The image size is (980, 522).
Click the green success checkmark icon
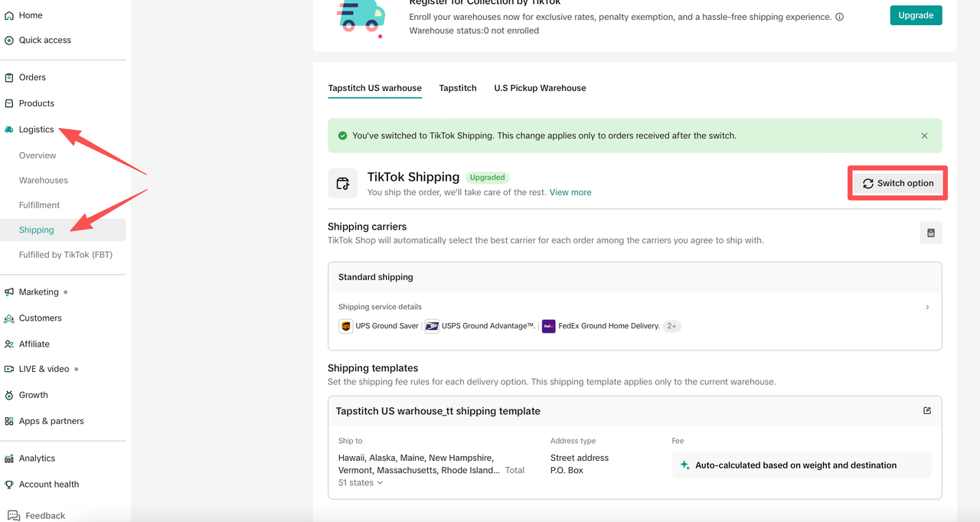[342, 135]
